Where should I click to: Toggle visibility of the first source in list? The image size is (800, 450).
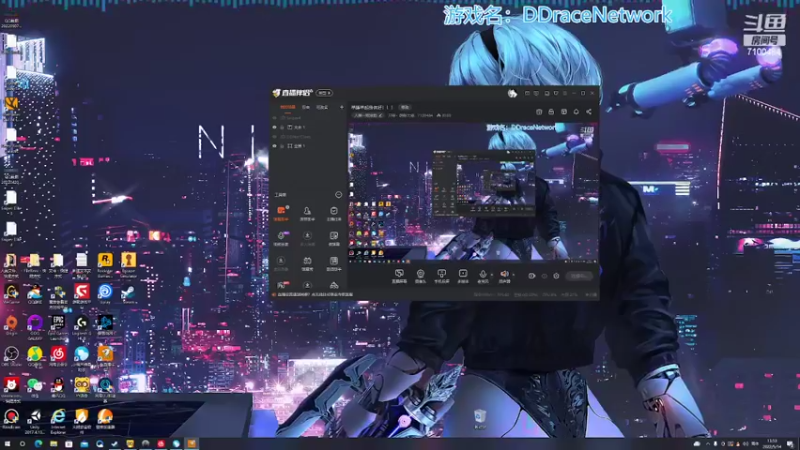[x=275, y=118]
